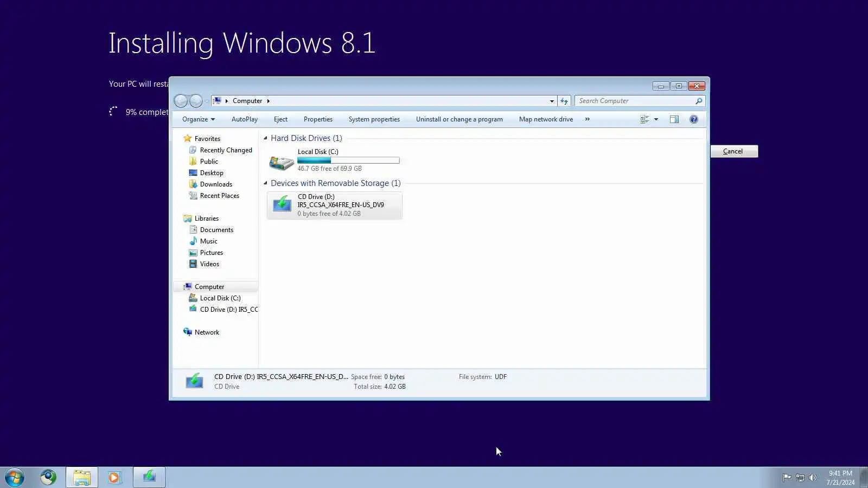Open Windows Explorer taskbar icon
The width and height of the screenshot is (868, 488).
(x=82, y=478)
